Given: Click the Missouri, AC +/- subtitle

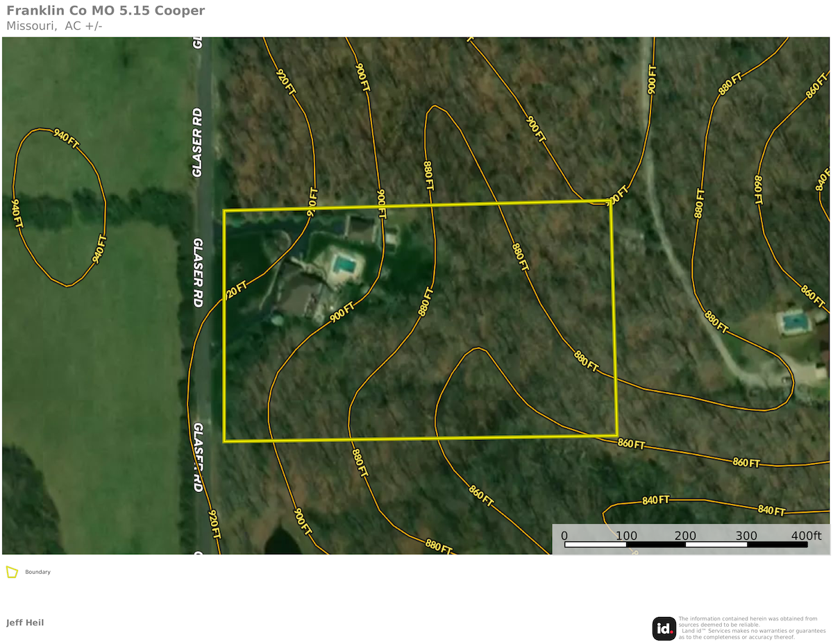Looking at the screenshot, I should pos(54,26).
